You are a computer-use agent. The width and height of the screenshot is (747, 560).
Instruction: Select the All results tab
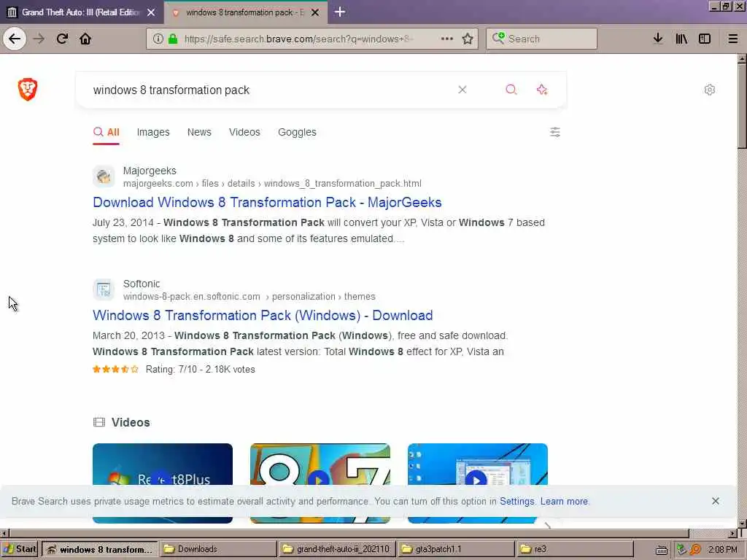(x=106, y=133)
